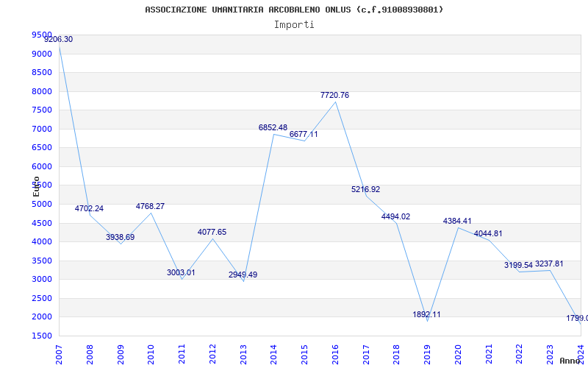
Task: Click the x-axis year 2011
Action: [182, 355]
